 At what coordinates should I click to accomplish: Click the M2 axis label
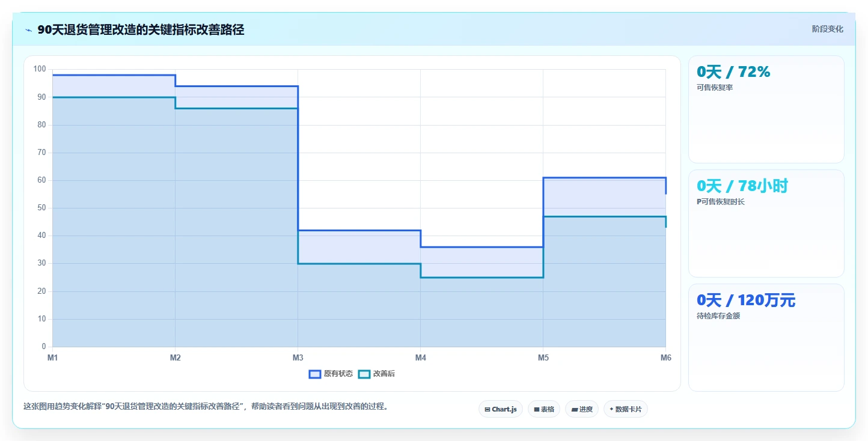coord(176,358)
